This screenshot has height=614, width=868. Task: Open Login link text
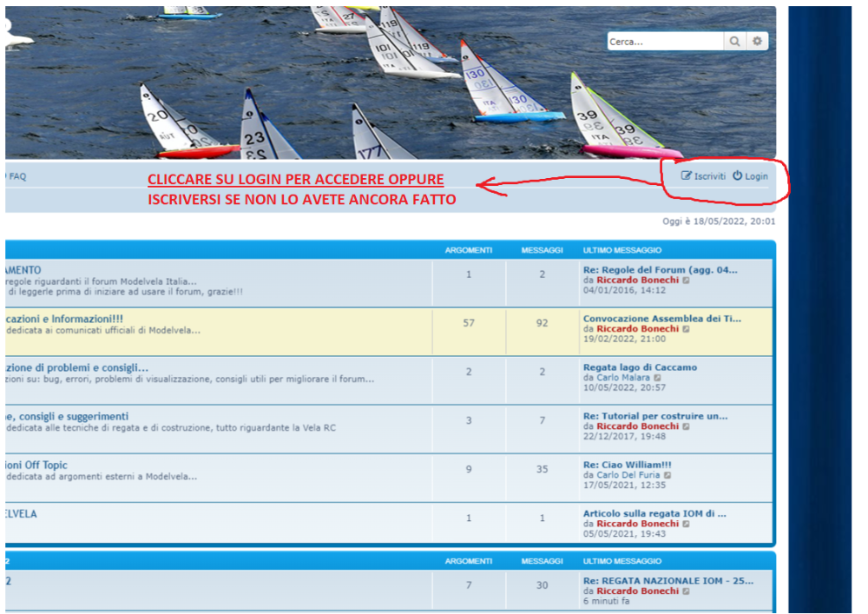pyautogui.click(x=756, y=176)
